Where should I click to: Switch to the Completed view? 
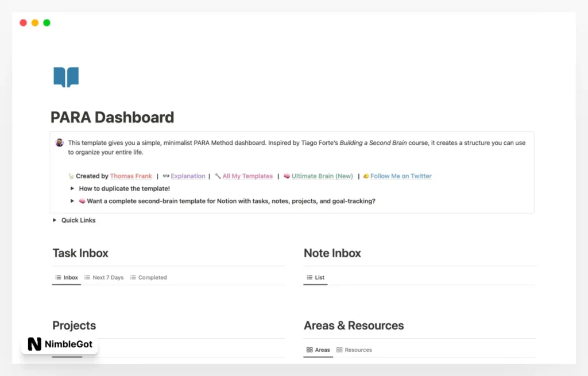(152, 277)
